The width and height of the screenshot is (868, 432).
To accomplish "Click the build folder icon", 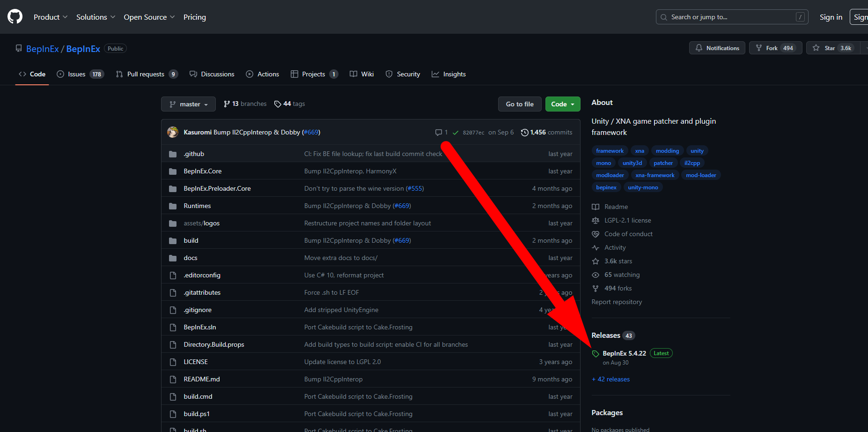I will (x=173, y=241).
